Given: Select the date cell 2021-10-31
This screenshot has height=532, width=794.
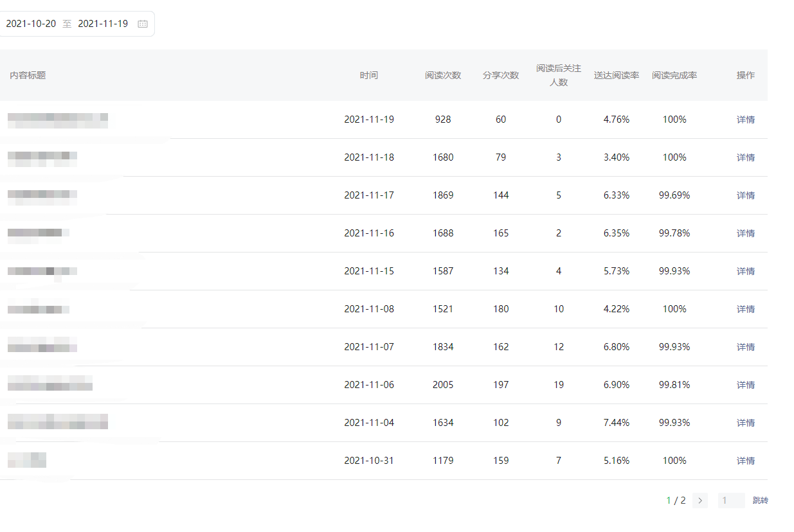Looking at the screenshot, I should point(369,461).
